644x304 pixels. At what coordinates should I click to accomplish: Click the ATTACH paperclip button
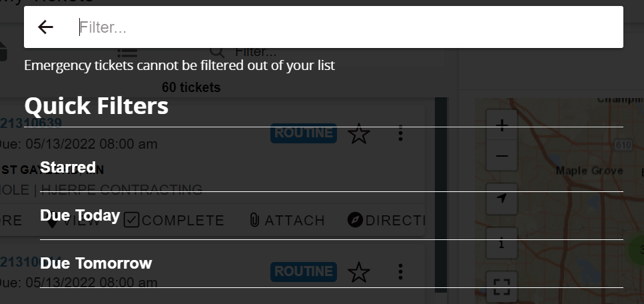pos(287,221)
